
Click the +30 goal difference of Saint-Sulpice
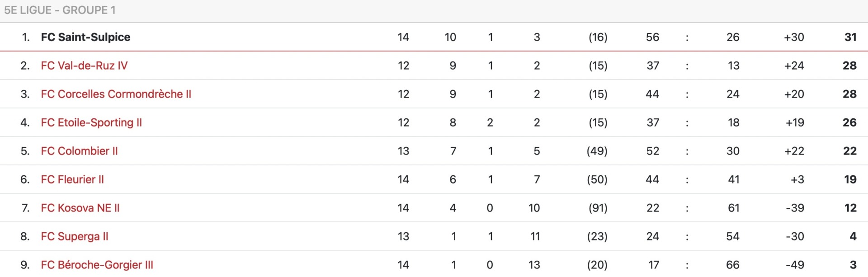click(x=794, y=37)
